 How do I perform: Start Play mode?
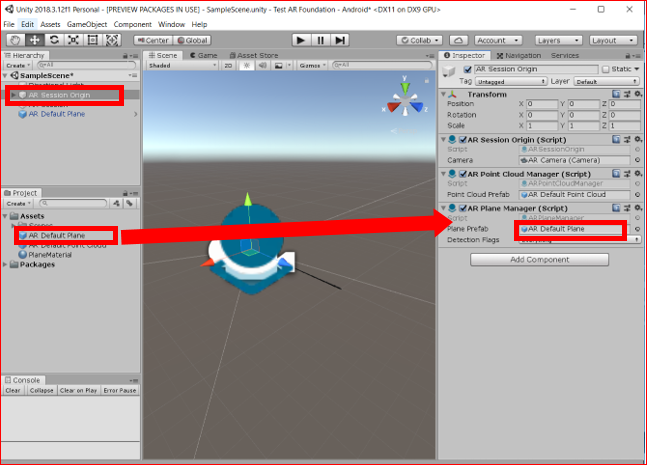[301, 40]
